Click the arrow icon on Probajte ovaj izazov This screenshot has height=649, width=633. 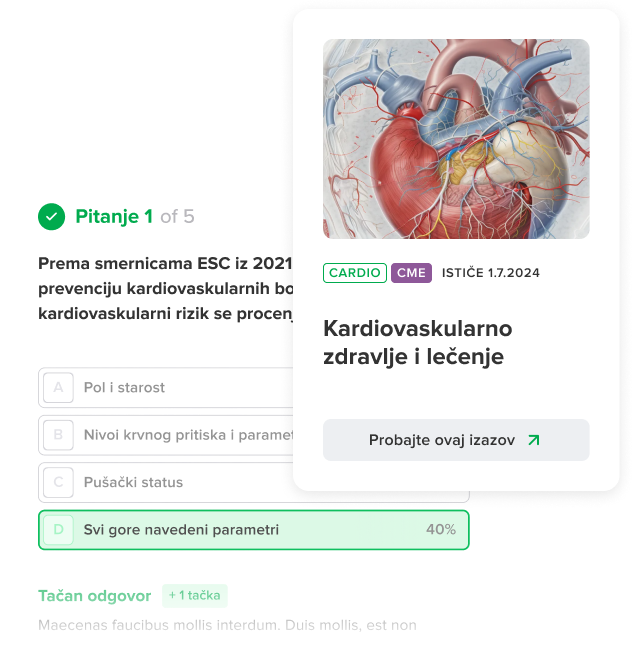point(534,440)
